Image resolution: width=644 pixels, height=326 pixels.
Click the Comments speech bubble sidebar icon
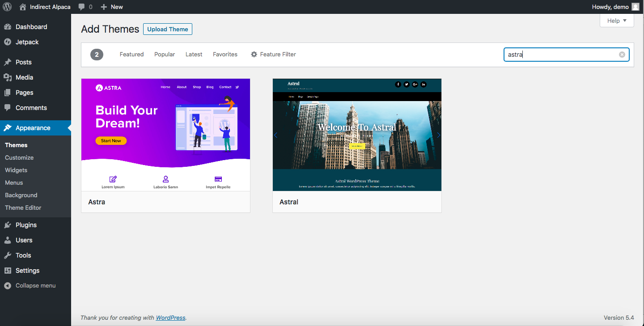[x=8, y=108]
